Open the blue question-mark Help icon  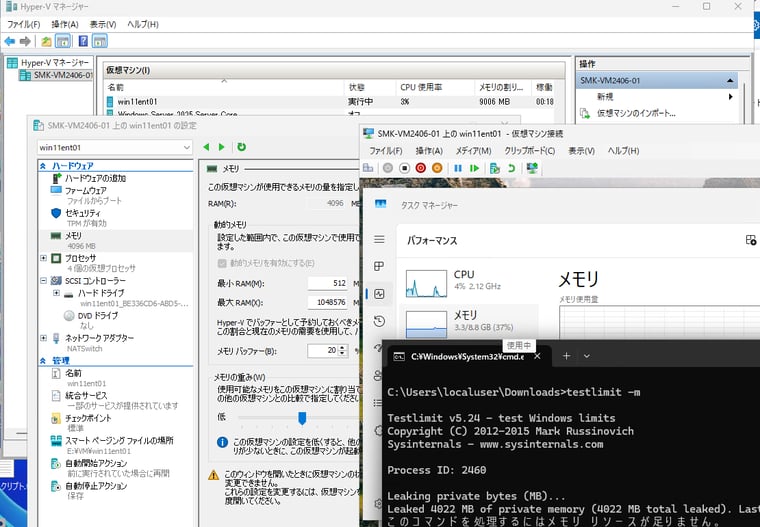(83, 42)
